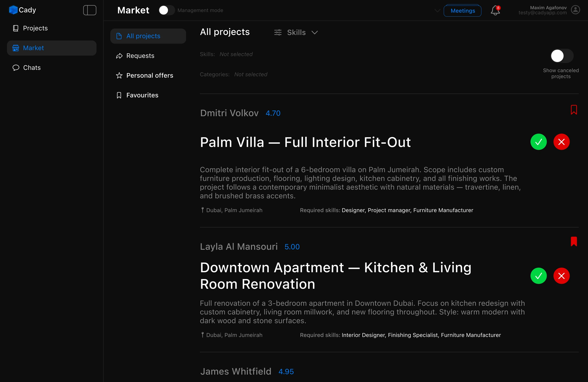Click Downtown Apartment required skills list
The width and height of the screenshot is (588, 382).
(421, 335)
